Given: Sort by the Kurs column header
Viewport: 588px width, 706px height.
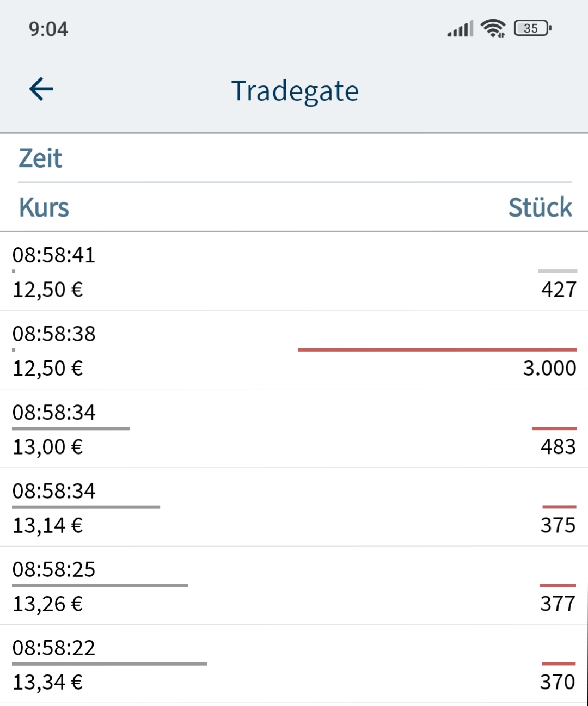Looking at the screenshot, I should [x=44, y=207].
